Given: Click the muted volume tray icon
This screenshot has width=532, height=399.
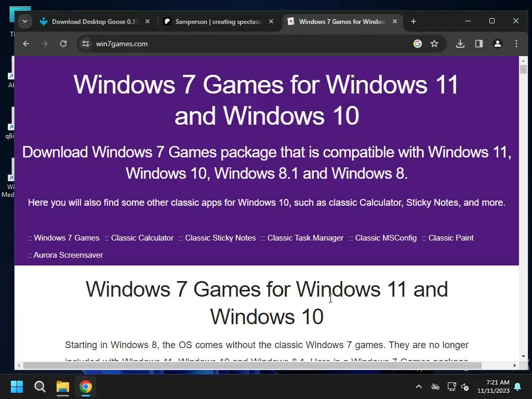Looking at the screenshot, I should (x=465, y=387).
